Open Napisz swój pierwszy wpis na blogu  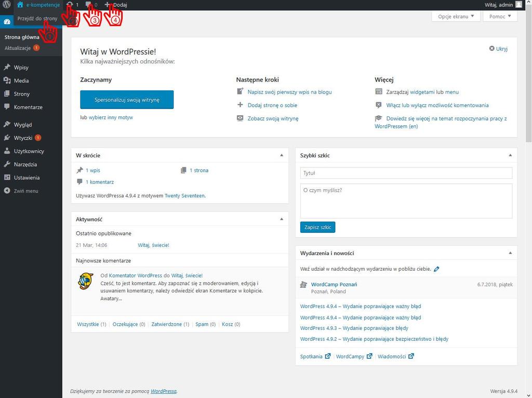(x=290, y=91)
